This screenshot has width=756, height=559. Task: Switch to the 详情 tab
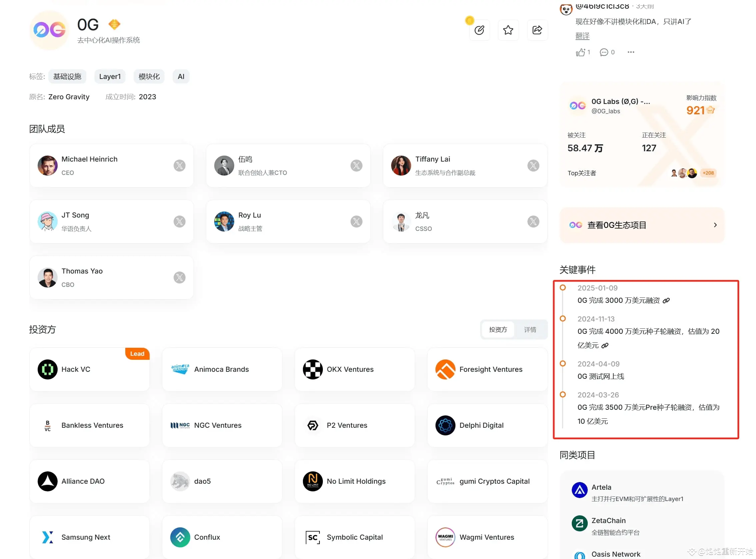530,329
